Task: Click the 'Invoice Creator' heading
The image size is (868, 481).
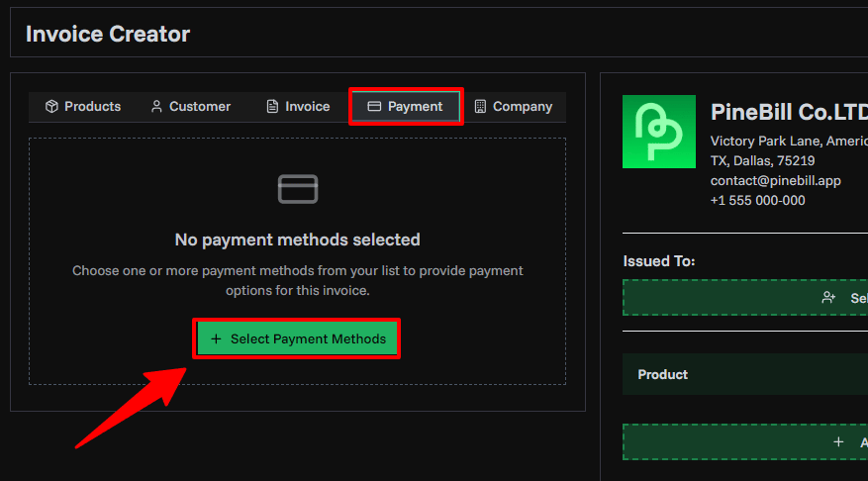Action: pos(108,35)
